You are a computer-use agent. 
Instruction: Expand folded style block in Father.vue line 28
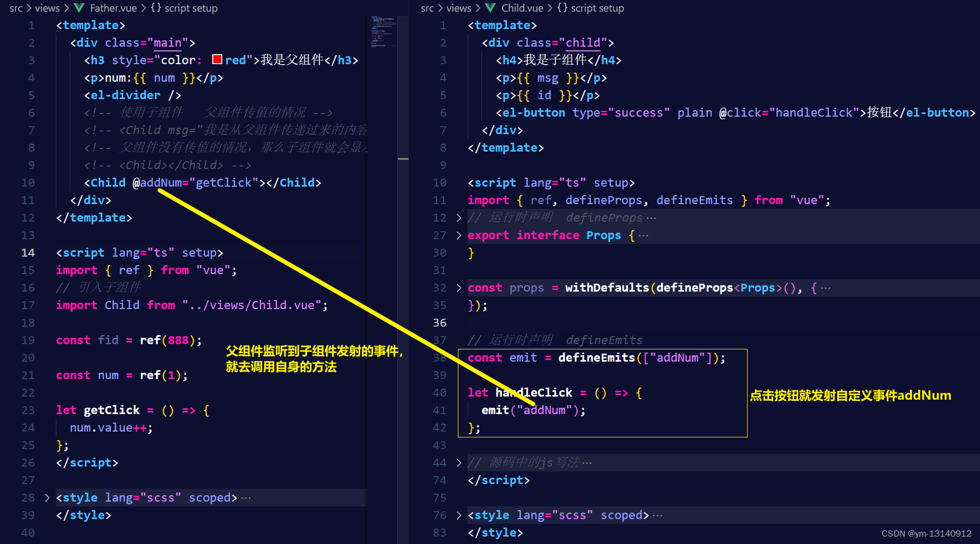click(47, 497)
